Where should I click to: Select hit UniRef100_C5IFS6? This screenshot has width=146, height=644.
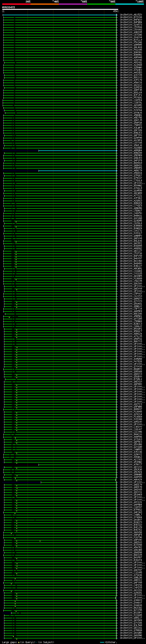click(x=131, y=254)
